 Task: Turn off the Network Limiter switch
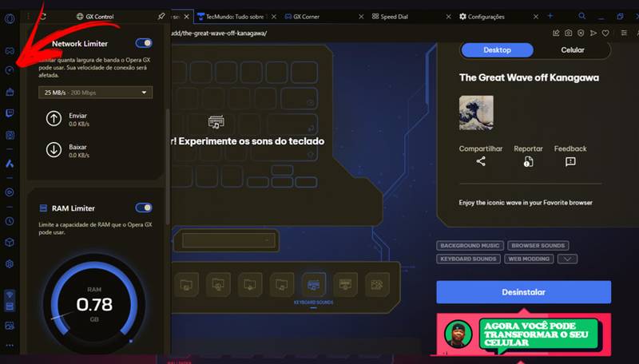pyautogui.click(x=144, y=43)
